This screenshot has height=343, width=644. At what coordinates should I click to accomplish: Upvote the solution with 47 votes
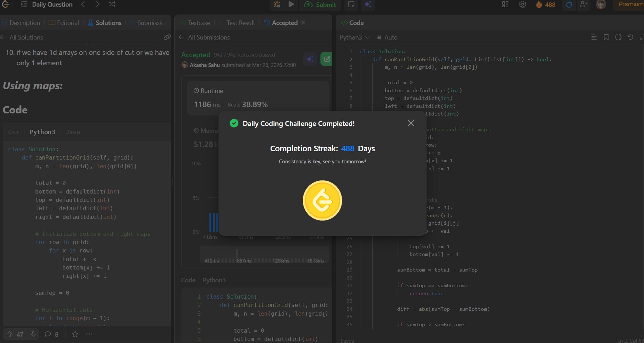pos(10,334)
